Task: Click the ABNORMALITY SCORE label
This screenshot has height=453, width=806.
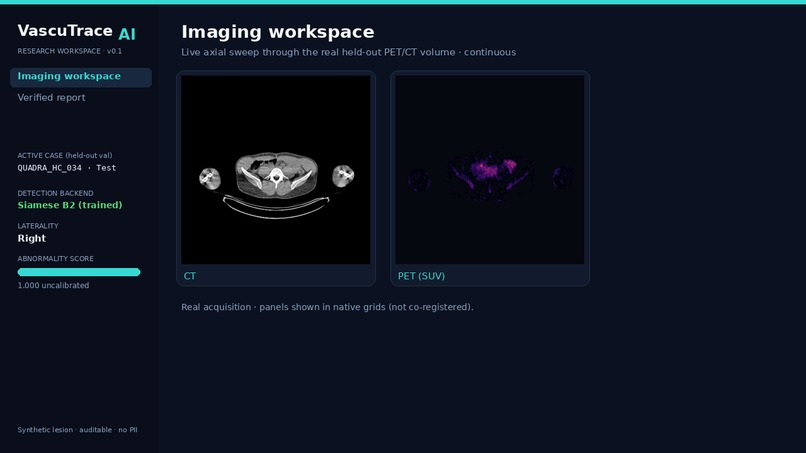Action: click(56, 259)
